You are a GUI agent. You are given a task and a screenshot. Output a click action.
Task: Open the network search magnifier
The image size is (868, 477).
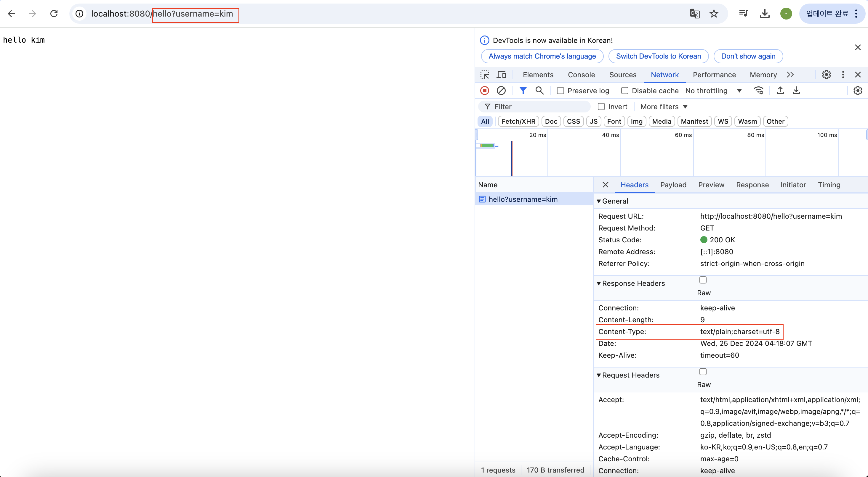point(539,91)
